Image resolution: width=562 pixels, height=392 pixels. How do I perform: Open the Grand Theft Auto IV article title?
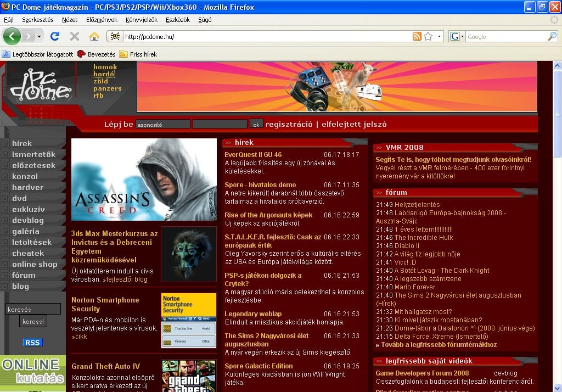pyautogui.click(x=106, y=366)
